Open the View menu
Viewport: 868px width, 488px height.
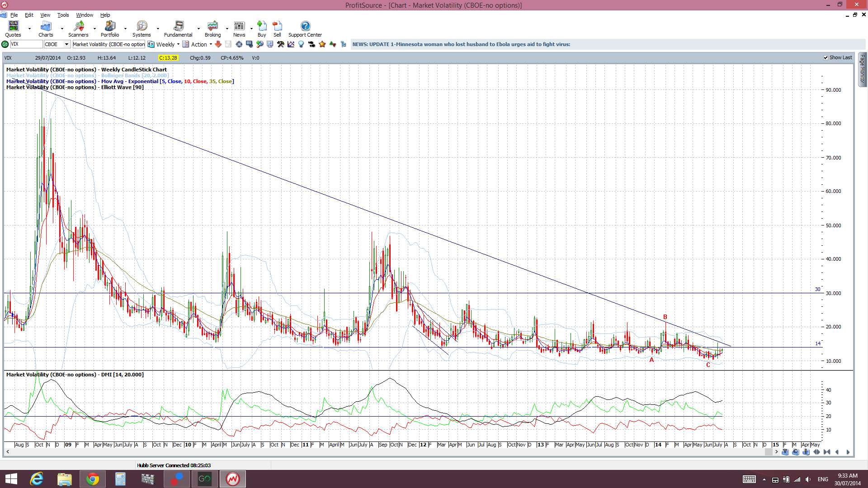(45, 15)
